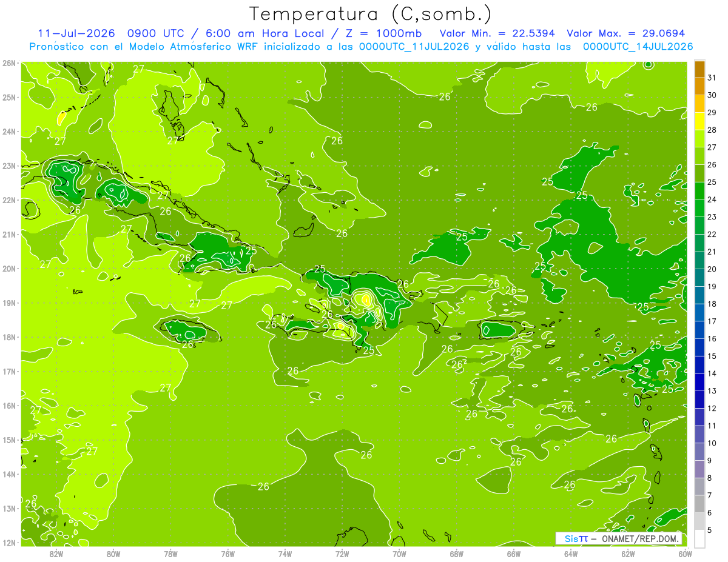The image size is (728, 562).
Task: Click the '8' color scale label
Action: (x=710, y=478)
